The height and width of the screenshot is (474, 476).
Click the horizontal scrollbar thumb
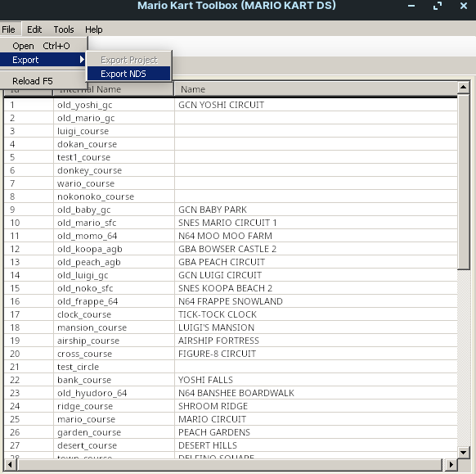coord(230,465)
